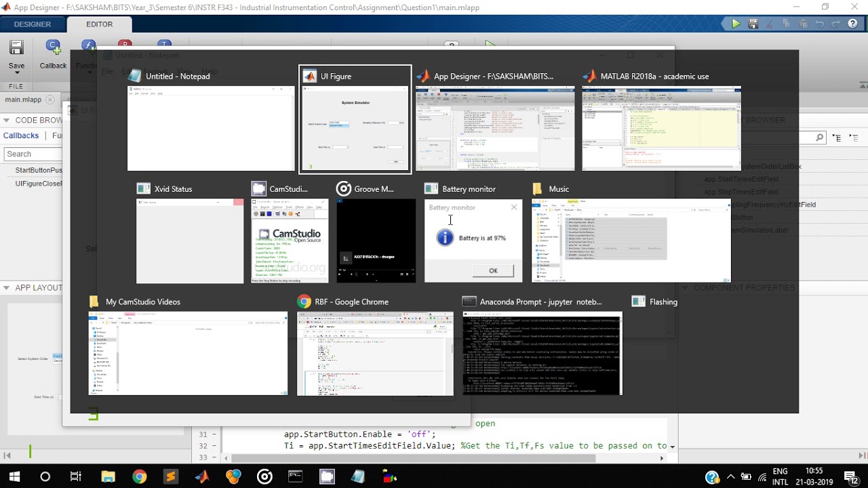Open the command prompt taskbar icon
The width and height of the screenshot is (868, 488).
[296, 476]
